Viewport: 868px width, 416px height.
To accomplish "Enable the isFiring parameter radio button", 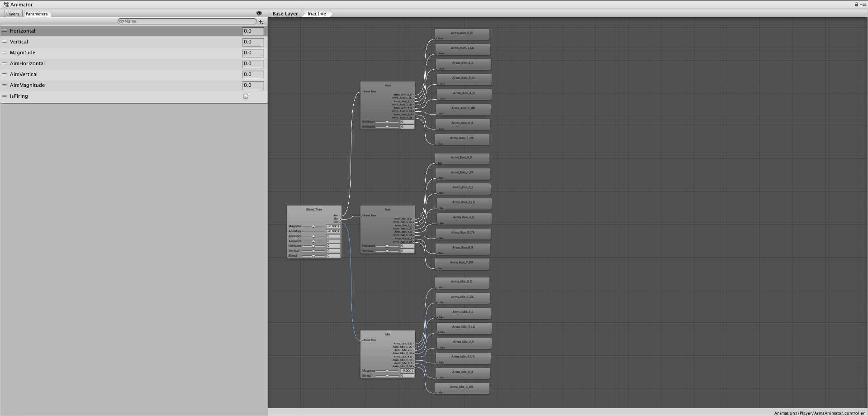I will 246,96.
